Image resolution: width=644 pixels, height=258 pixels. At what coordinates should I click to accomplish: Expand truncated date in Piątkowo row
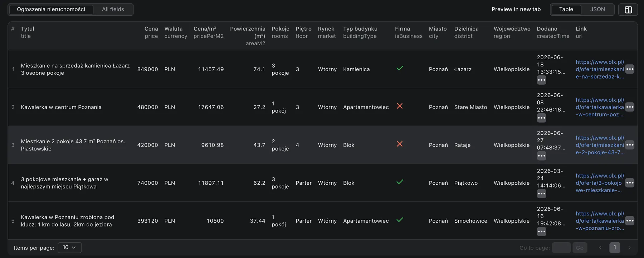(x=542, y=194)
